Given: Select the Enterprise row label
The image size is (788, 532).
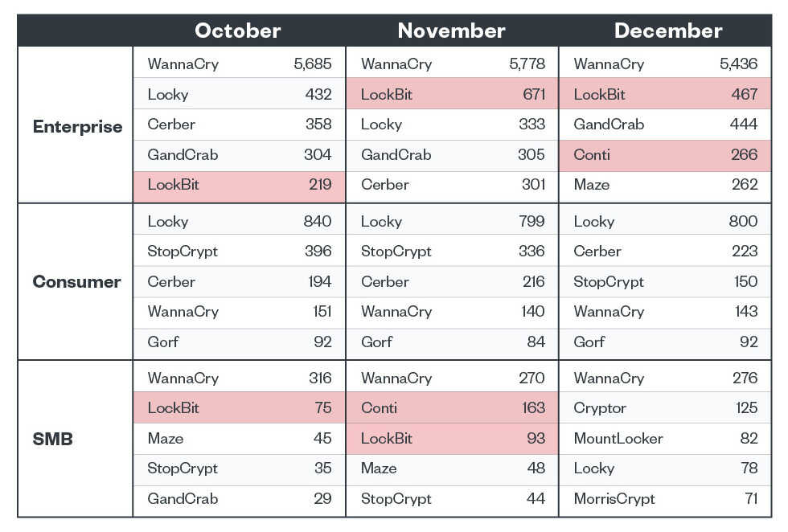Looking at the screenshot, I should [x=77, y=126].
